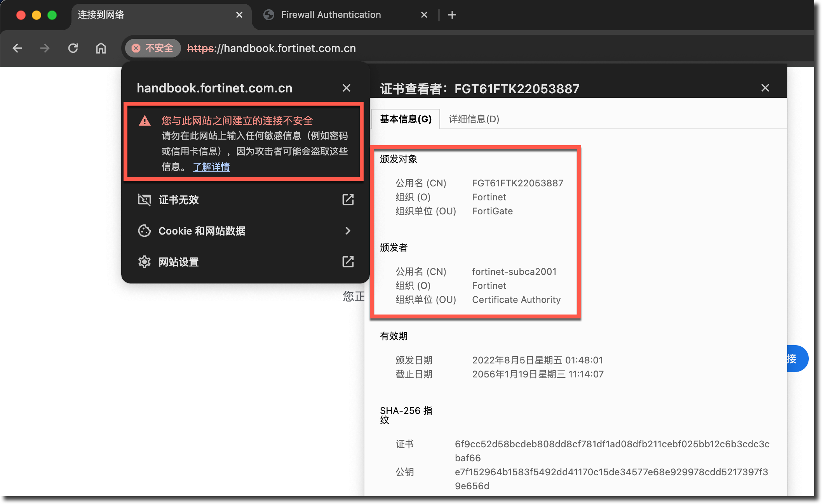Screen dimensions: 822x504
Task: Open the 了解详情 link
Action: tap(211, 167)
